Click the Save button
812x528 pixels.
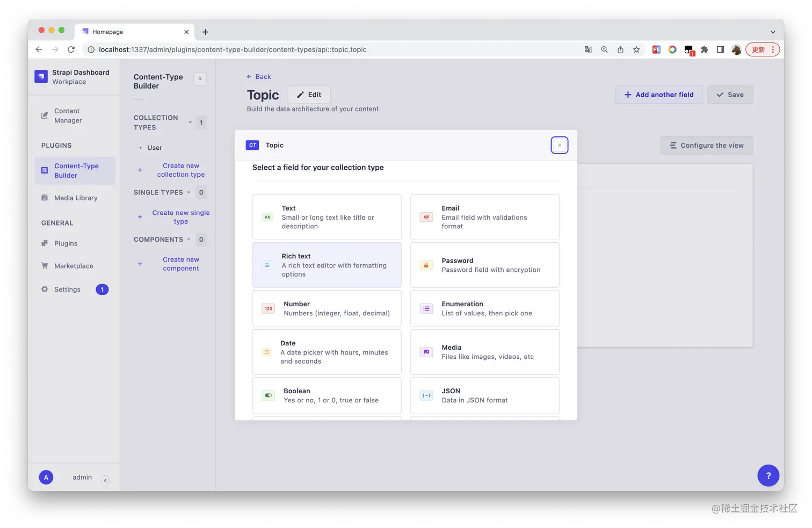730,95
